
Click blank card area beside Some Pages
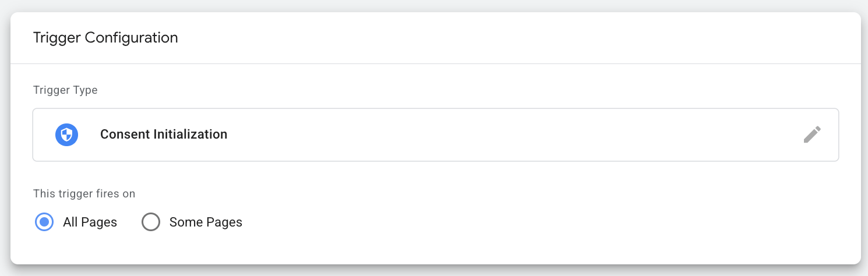(524, 222)
